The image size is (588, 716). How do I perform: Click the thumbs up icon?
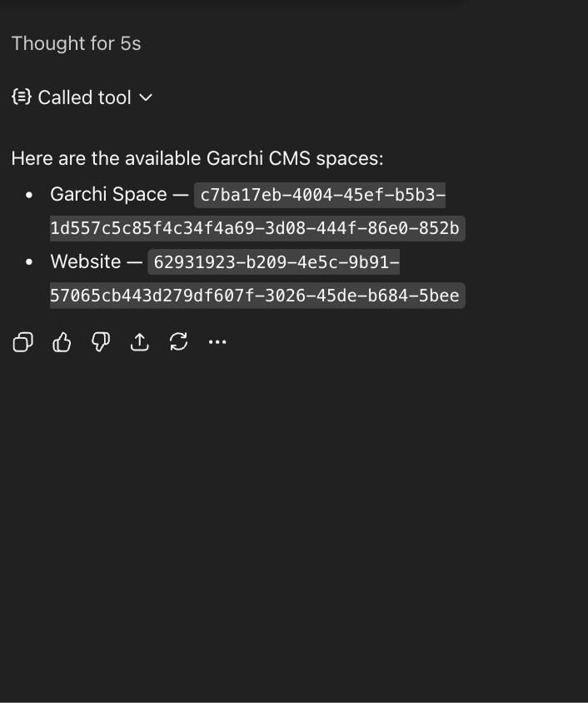click(x=62, y=342)
